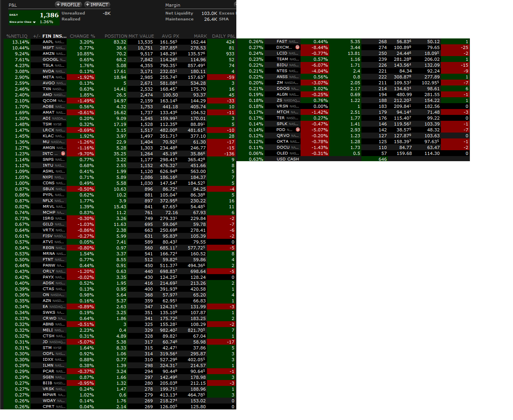The height and width of the screenshot is (420, 513).
Task: Click INTC daily P&L value -136
Action: point(229,154)
